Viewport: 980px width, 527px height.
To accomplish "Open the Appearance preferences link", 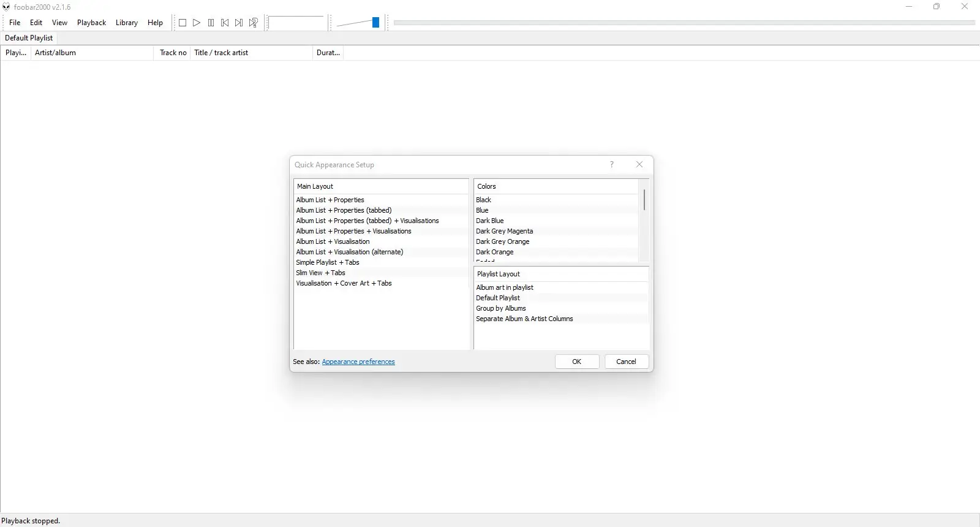I will (x=358, y=362).
